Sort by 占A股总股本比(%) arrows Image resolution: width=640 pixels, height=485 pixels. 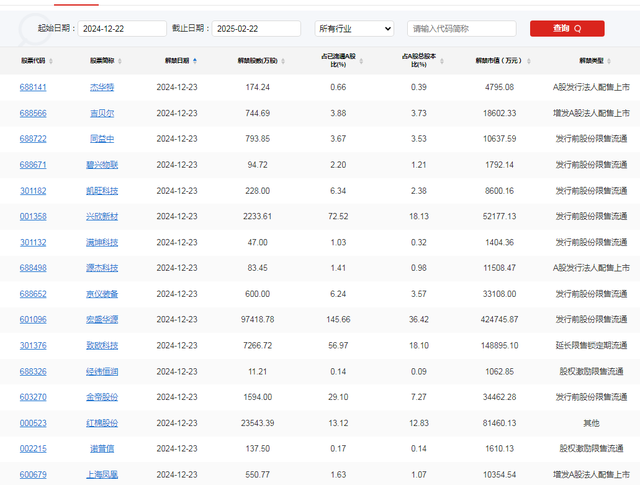(x=442, y=61)
